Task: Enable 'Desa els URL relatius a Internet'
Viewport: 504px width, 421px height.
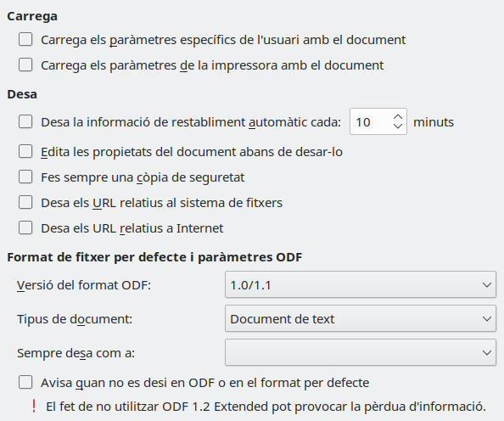Action: click(x=25, y=228)
